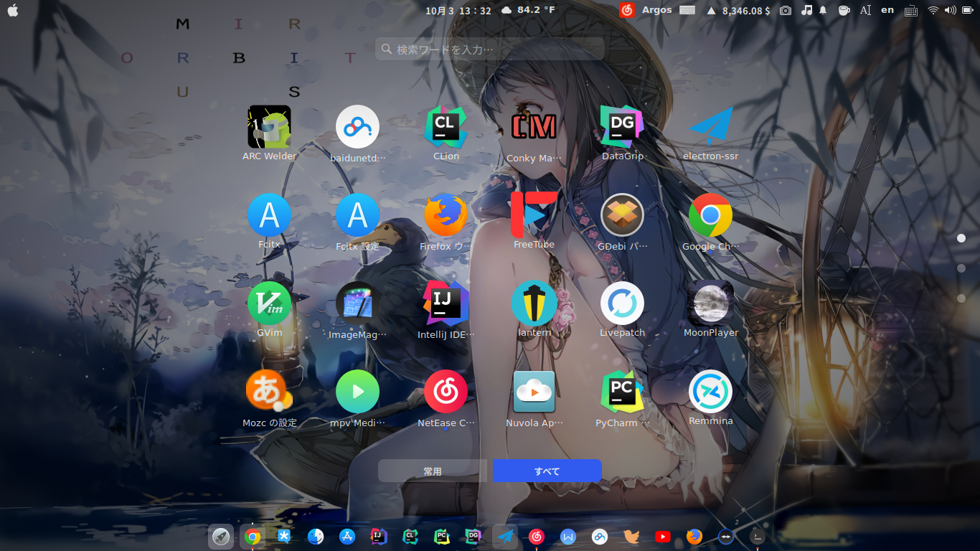Open PyCharm in the app grid
The width and height of the screenshot is (980, 551).
click(622, 392)
